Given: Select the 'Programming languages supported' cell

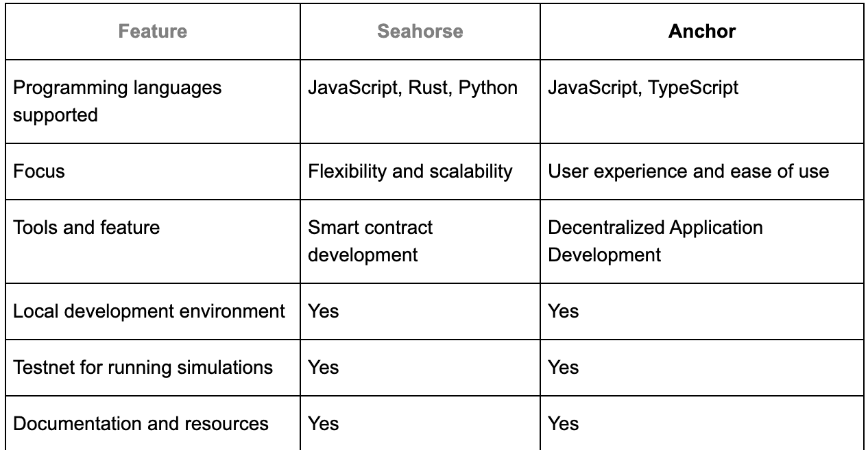Looking at the screenshot, I should [x=117, y=102].
